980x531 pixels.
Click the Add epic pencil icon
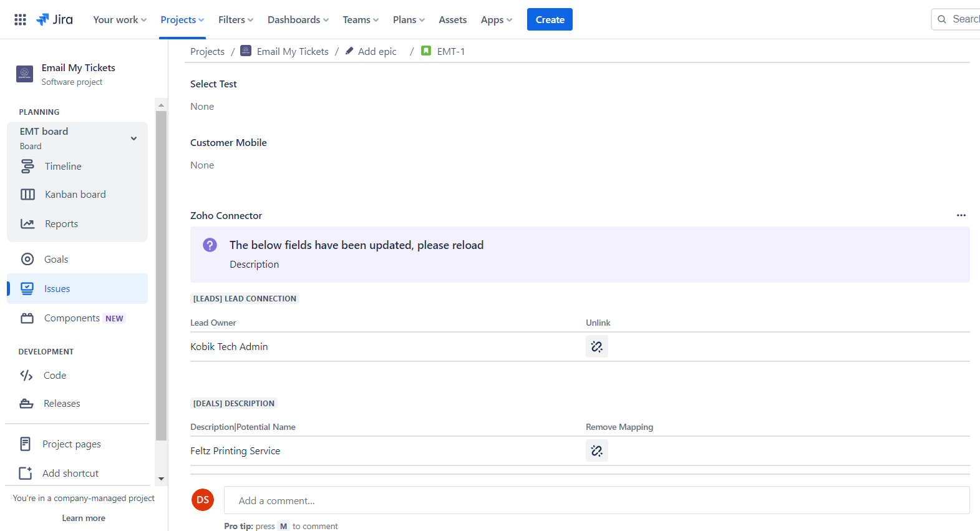click(349, 51)
